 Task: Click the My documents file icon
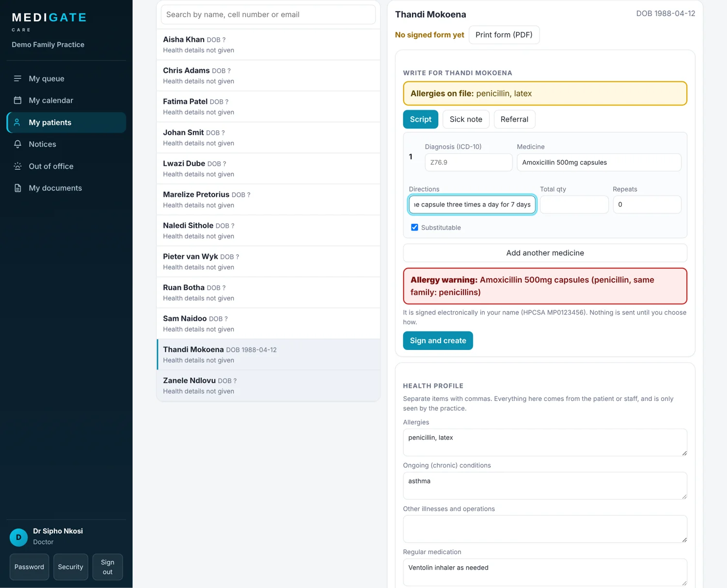click(x=17, y=188)
